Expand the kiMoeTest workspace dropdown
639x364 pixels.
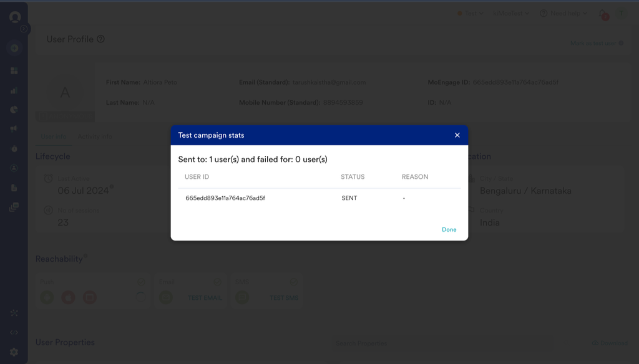coord(511,13)
